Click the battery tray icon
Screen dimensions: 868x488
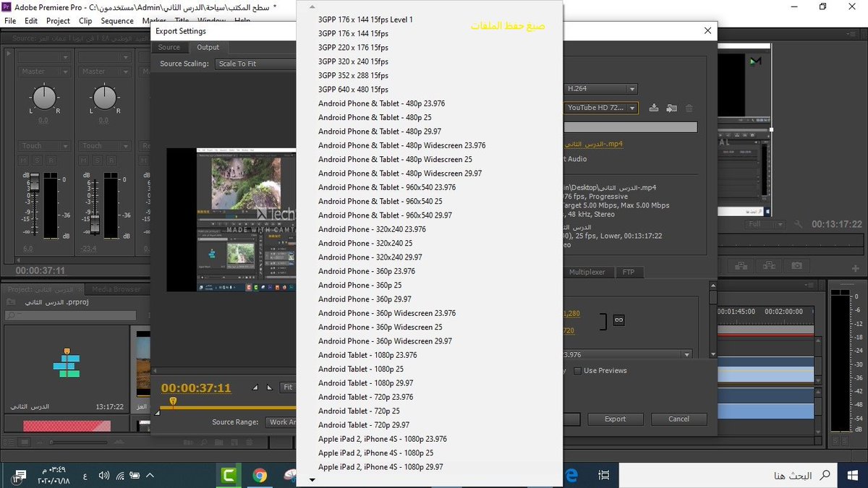point(135,475)
